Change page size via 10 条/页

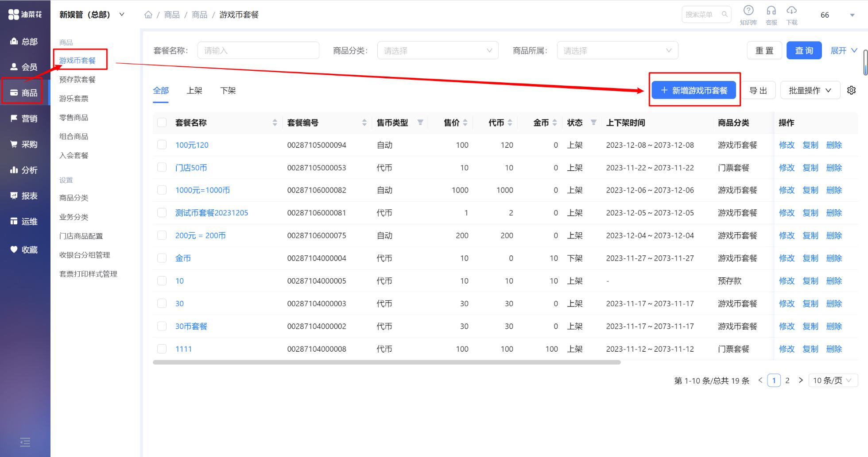833,380
